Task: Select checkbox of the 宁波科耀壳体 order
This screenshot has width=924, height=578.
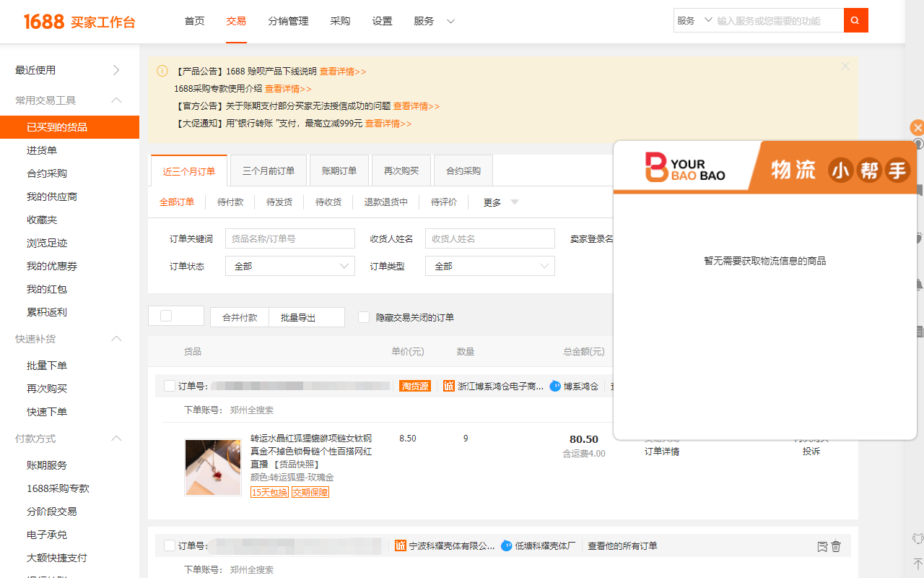Action: pyautogui.click(x=170, y=546)
